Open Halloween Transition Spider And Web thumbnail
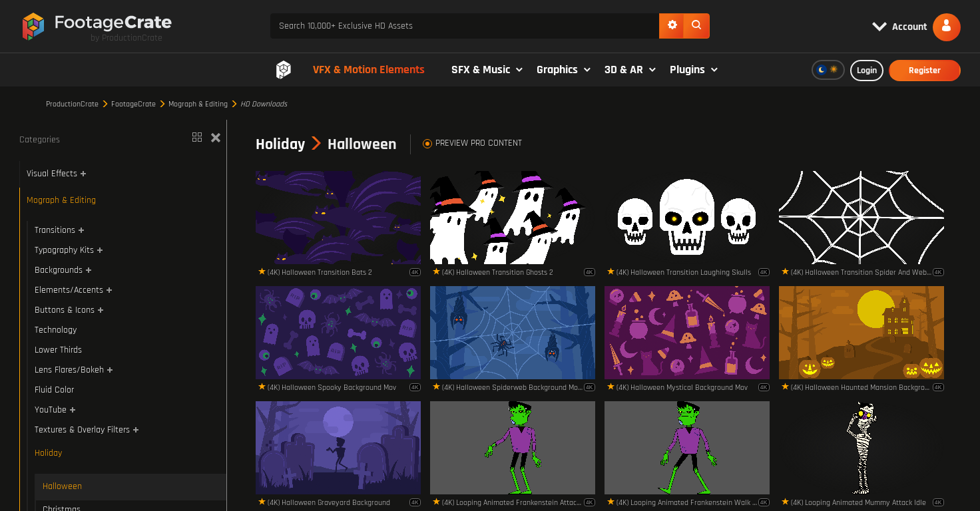This screenshot has height=511, width=980. pyautogui.click(x=861, y=218)
